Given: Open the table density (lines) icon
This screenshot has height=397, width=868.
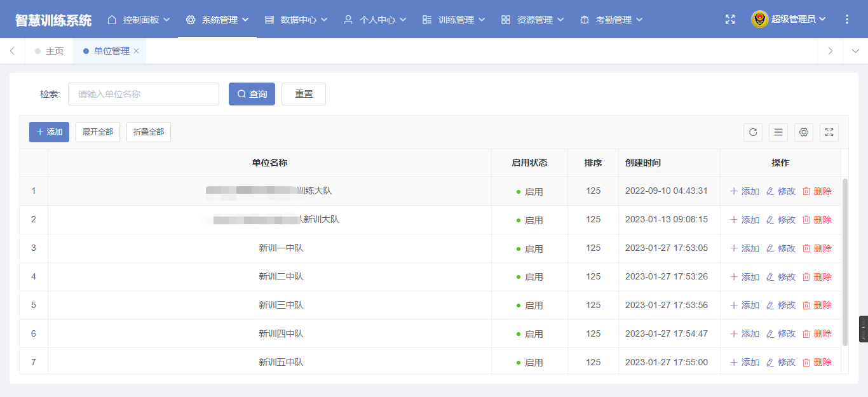Looking at the screenshot, I should [x=778, y=132].
